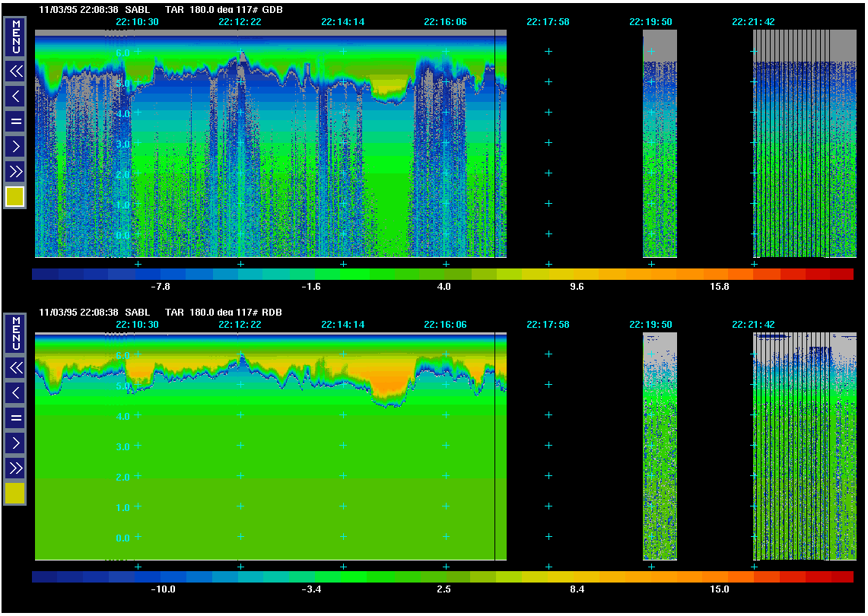Open the MENU button in bottom RDB panel
Viewport: 868px width, 616px height.
coord(16,333)
